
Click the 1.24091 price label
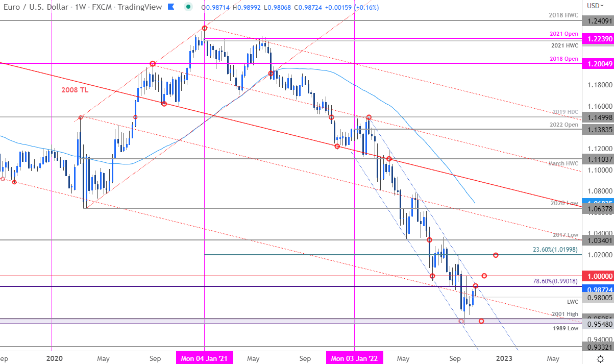pyautogui.click(x=598, y=21)
